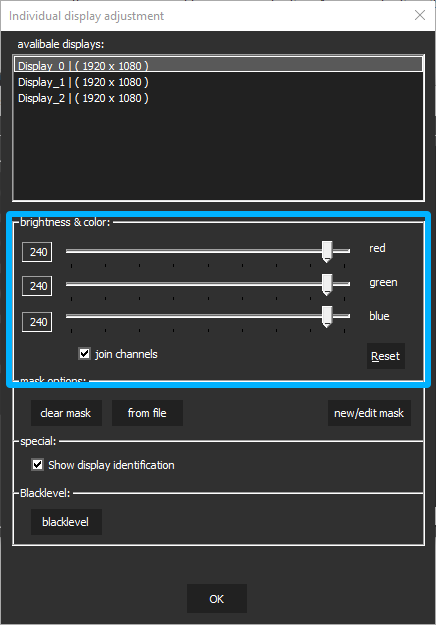Select Display_2 in the displays list
436x625 pixels.
point(218,98)
